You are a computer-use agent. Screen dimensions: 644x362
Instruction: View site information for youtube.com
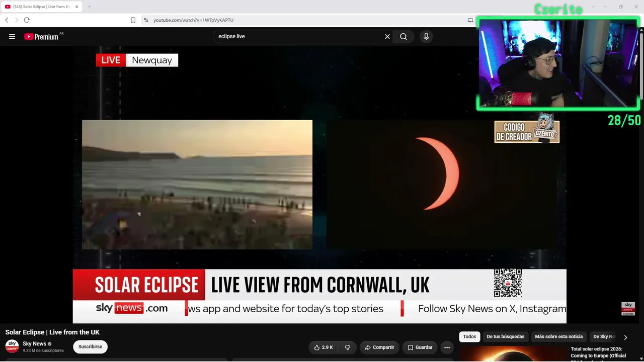146,20
